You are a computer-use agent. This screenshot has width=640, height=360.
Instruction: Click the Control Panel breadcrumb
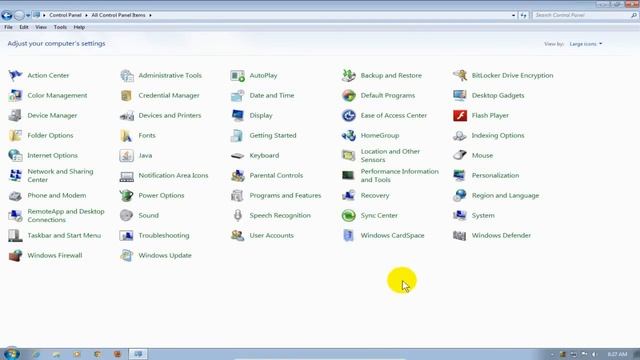(x=65, y=15)
